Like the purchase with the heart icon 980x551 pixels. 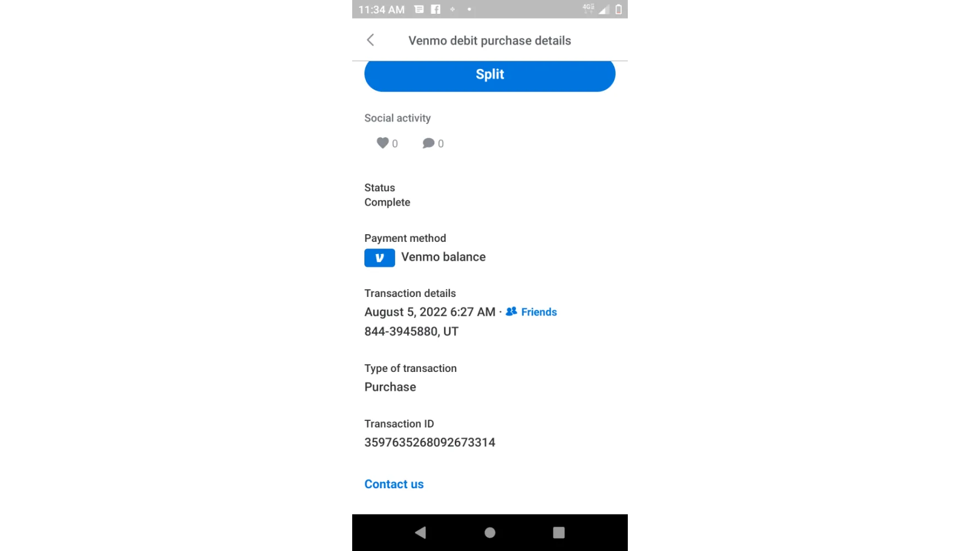coord(383,143)
